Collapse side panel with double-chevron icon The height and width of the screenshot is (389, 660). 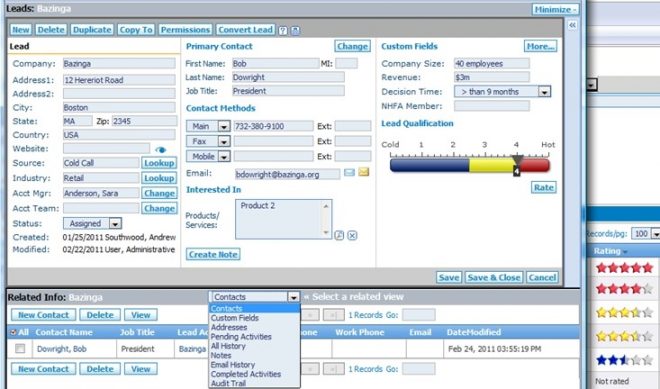coord(572,25)
